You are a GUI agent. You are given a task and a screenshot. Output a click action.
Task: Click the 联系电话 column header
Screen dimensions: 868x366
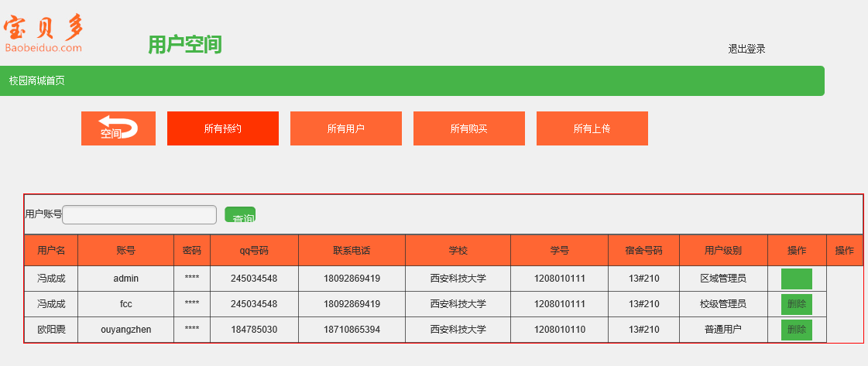[352, 251]
